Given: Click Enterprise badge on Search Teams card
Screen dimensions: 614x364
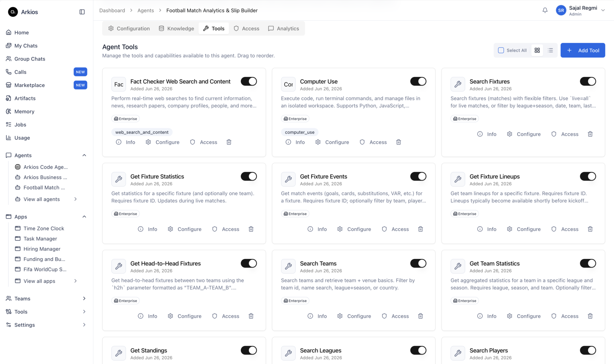Looking at the screenshot, I should (x=295, y=301).
